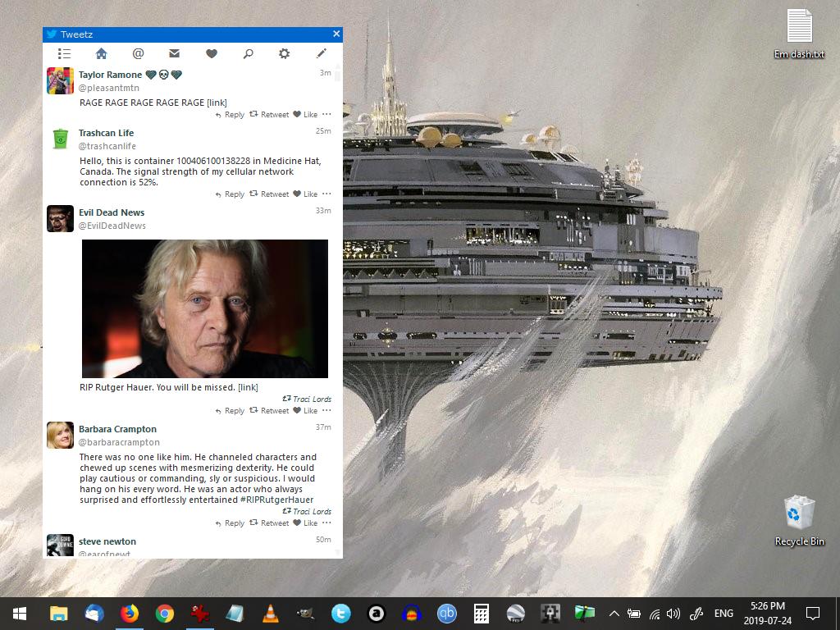Open GIMP from the taskbar
The image size is (840, 630).
coord(306,614)
